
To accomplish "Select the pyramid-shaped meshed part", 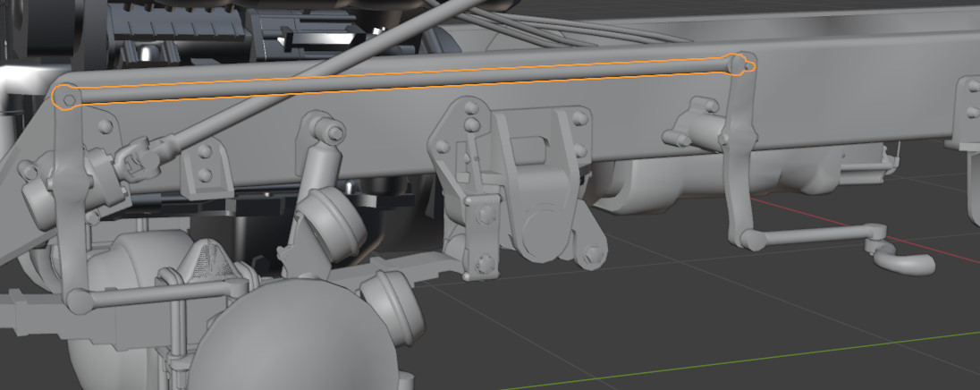I will coord(210,262).
